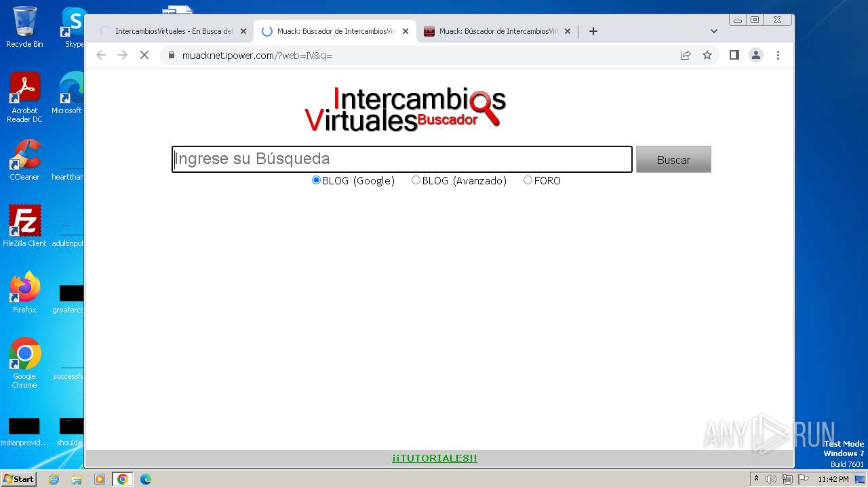Open Skype desktop shortcut
The width and height of the screenshot is (868, 488).
coord(73,27)
